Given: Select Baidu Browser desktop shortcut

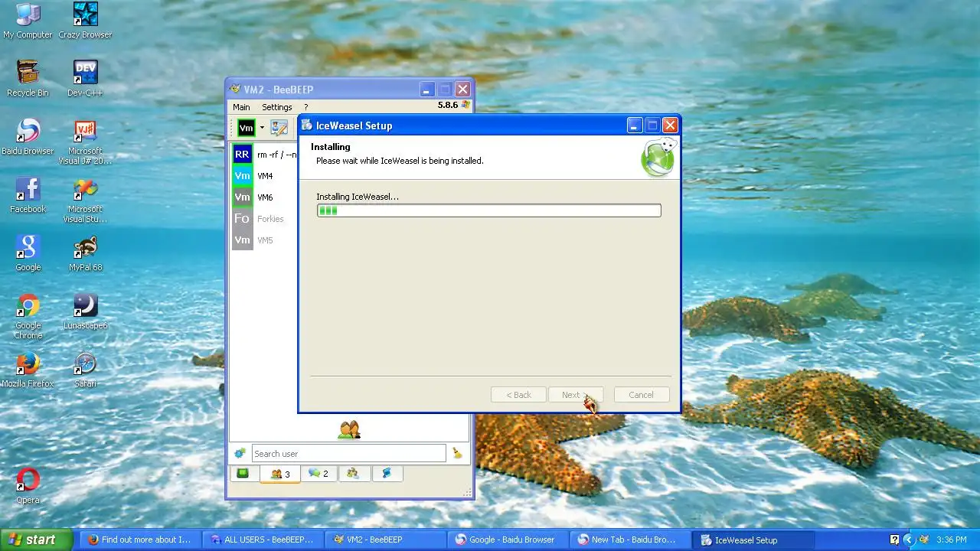Looking at the screenshot, I should coord(28,137).
